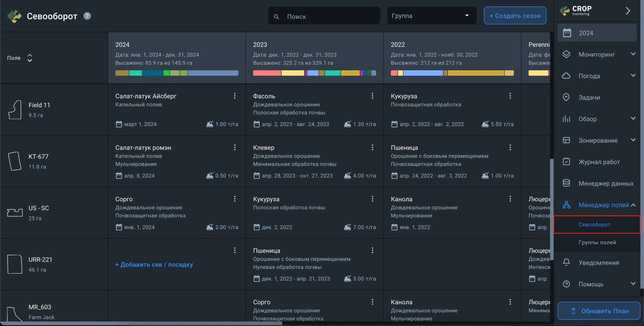Click + Добавить сев / посадку for URR-221

(154, 265)
